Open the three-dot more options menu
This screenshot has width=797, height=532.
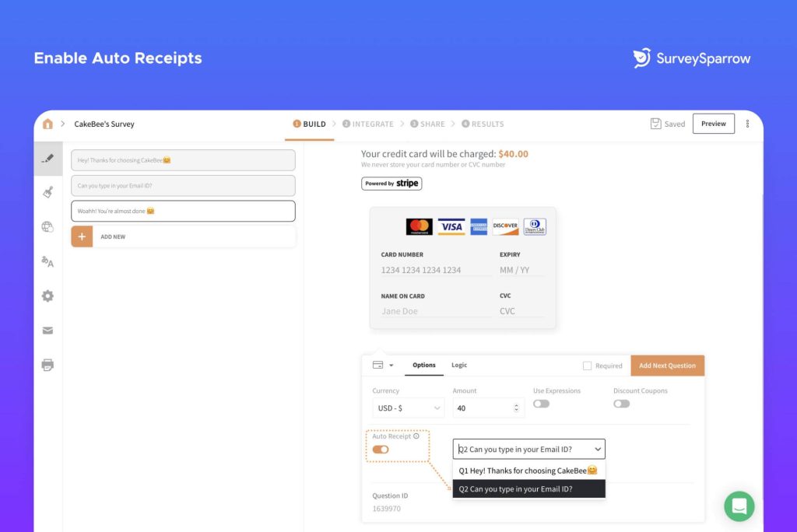(x=748, y=124)
